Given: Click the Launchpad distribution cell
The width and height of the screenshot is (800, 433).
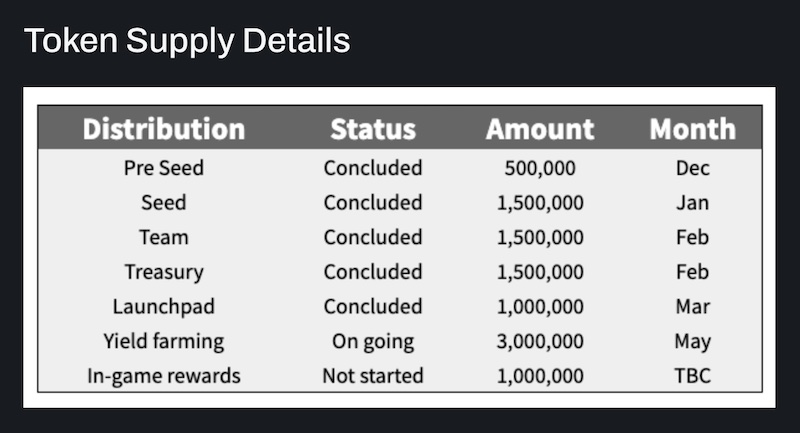Looking at the screenshot, I should point(164,307).
